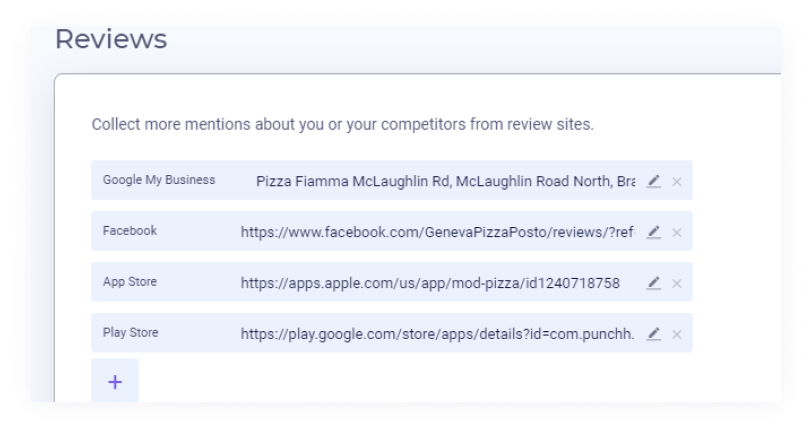This screenshot has width=811, height=436.
Task: Add a new review source
Action: (x=115, y=382)
